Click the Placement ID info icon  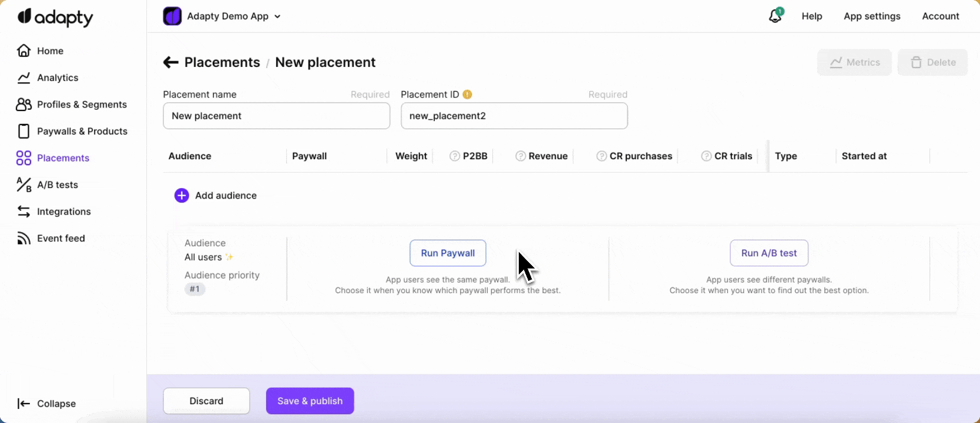468,95
